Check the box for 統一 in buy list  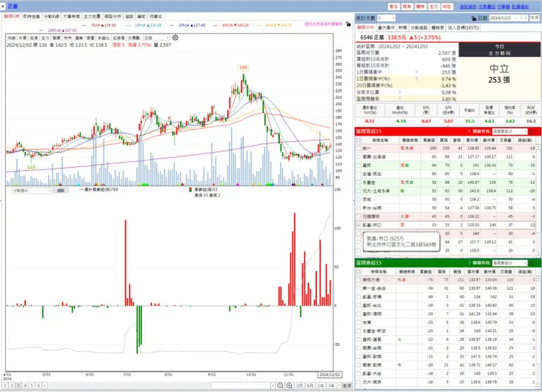click(358, 148)
